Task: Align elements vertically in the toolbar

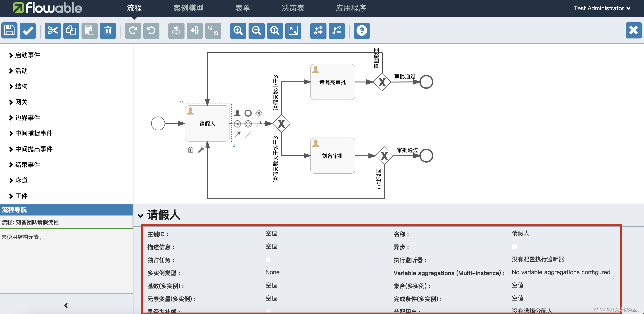Action: [x=176, y=30]
